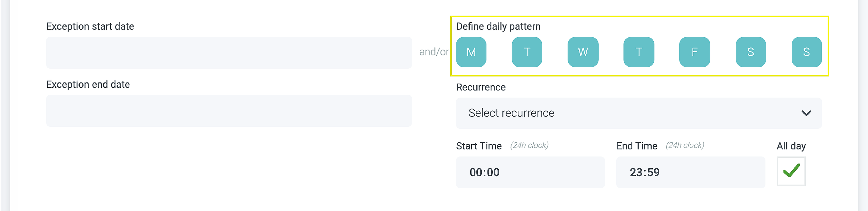Click the "Start Time" label text

479,146
